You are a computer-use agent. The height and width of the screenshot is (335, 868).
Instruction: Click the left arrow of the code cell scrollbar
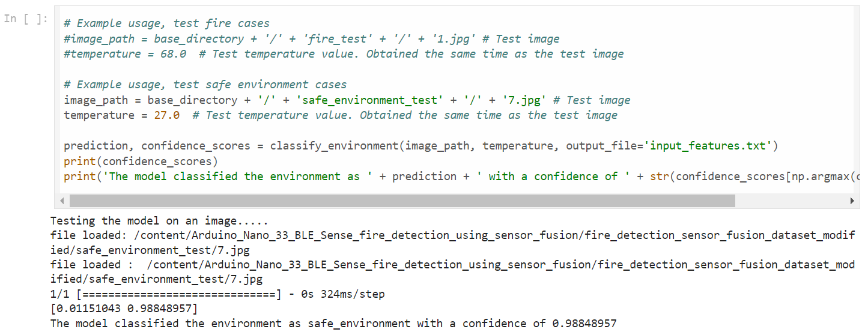[62, 201]
